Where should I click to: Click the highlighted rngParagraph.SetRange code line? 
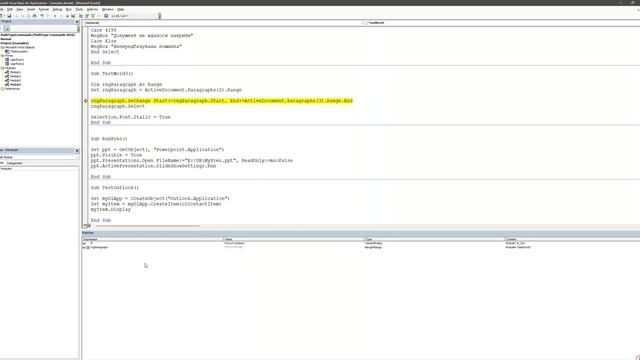click(x=222, y=101)
